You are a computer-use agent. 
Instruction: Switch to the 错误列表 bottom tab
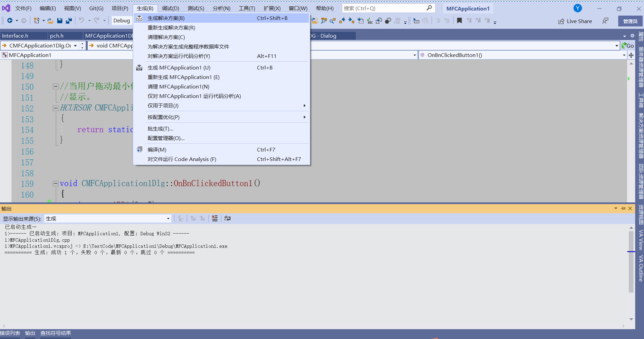pos(10,333)
